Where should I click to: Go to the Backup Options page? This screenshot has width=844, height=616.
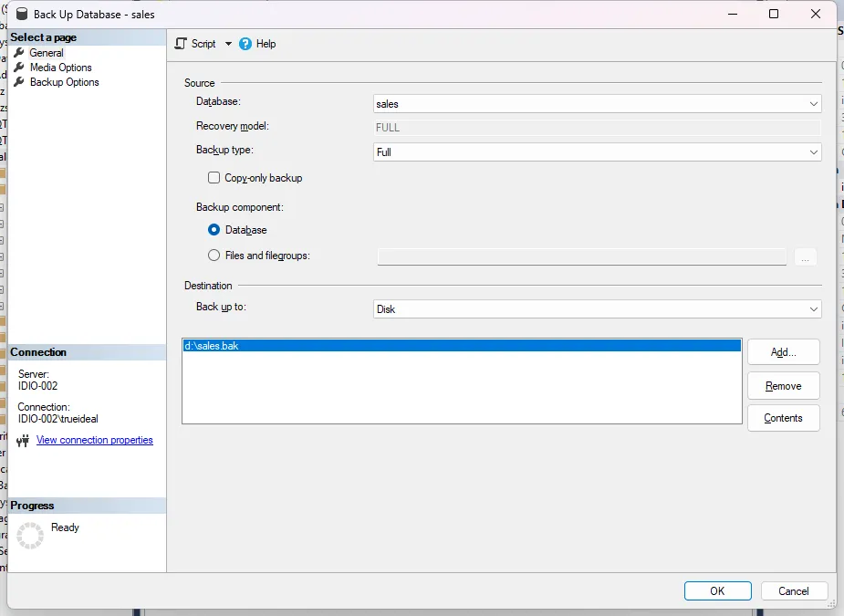pyautogui.click(x=64, y=82)
